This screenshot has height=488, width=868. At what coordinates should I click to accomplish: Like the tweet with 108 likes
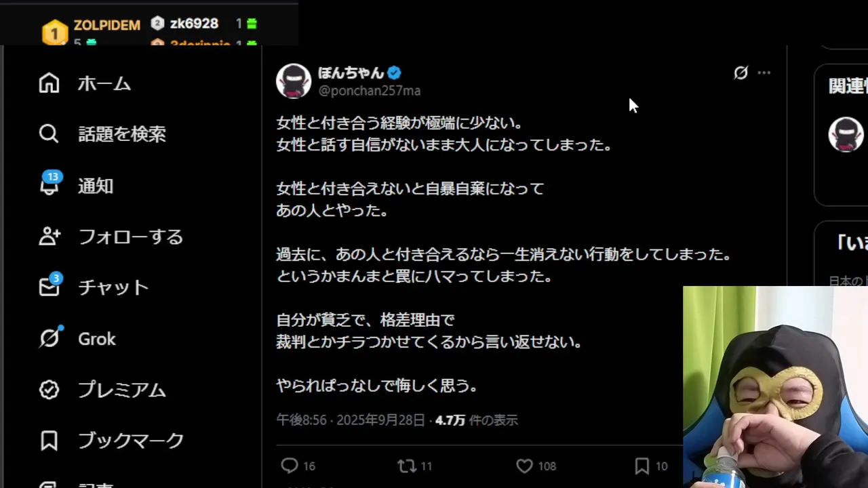(524, 466)
